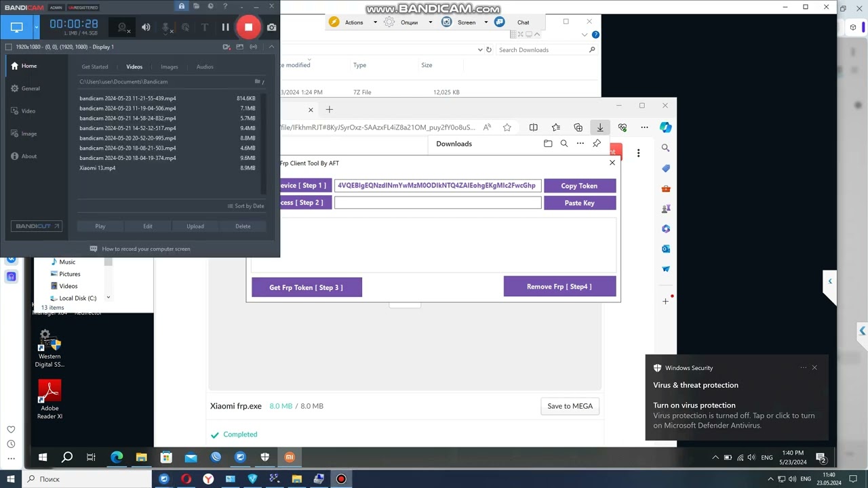Toggle mouse click effects in Bandicam
The image size is (868, 488).
click(185, 27)
